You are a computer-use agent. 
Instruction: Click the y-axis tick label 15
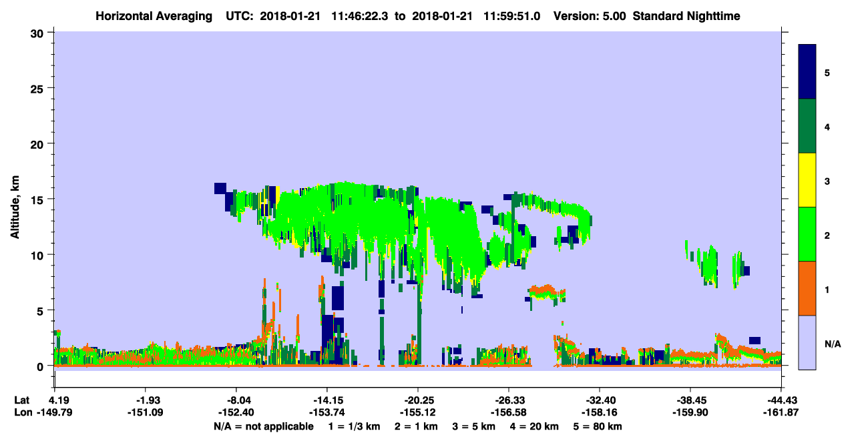click(39, 199)
